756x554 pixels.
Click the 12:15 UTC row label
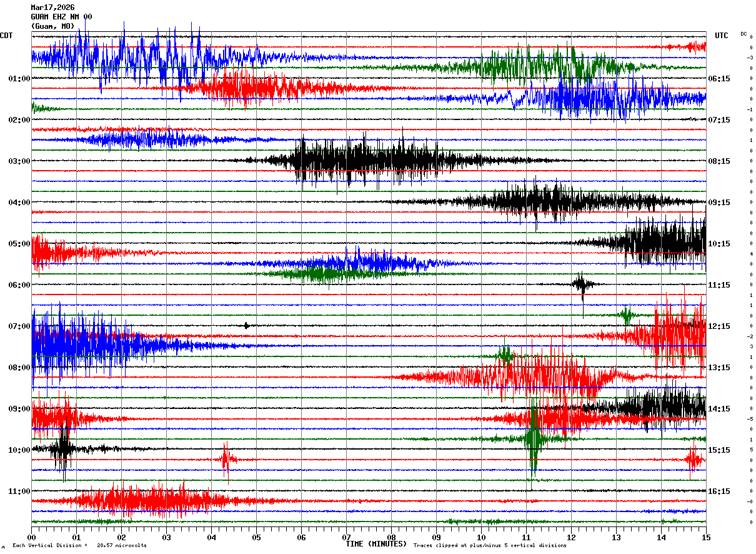(x=719, y=326)
